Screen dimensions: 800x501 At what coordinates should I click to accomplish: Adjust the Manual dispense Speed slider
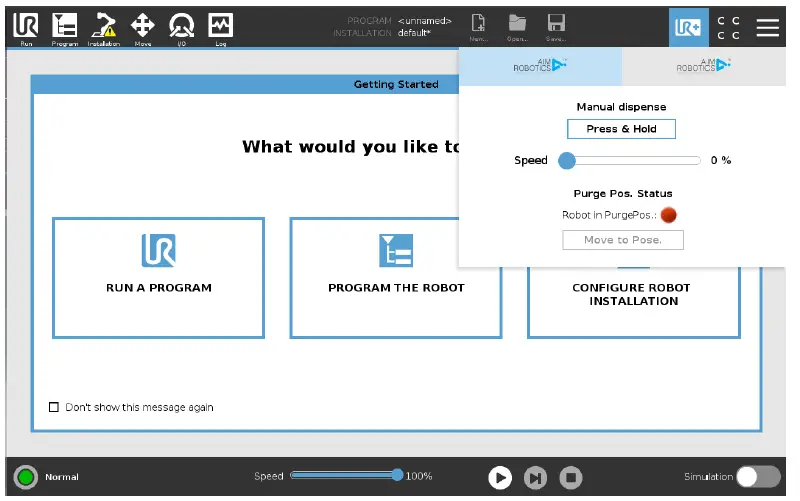tap(629, 161)
